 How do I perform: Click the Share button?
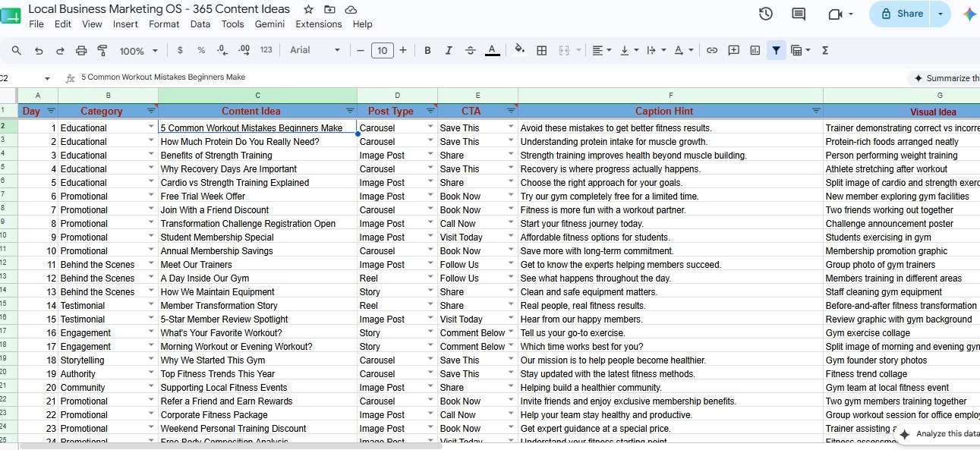(902, 14)
